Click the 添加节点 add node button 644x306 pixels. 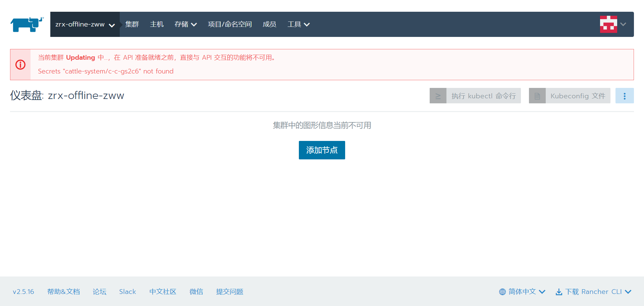(x=322, y=150)
